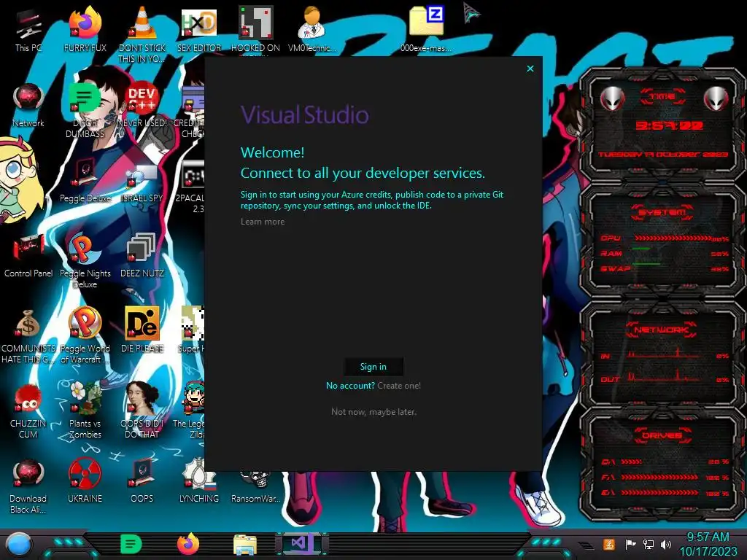The width and height of the screenshot is (747, 560).
Task: Open the SEX EDITOR HxD icon
Action: click(x=199, y=29)
